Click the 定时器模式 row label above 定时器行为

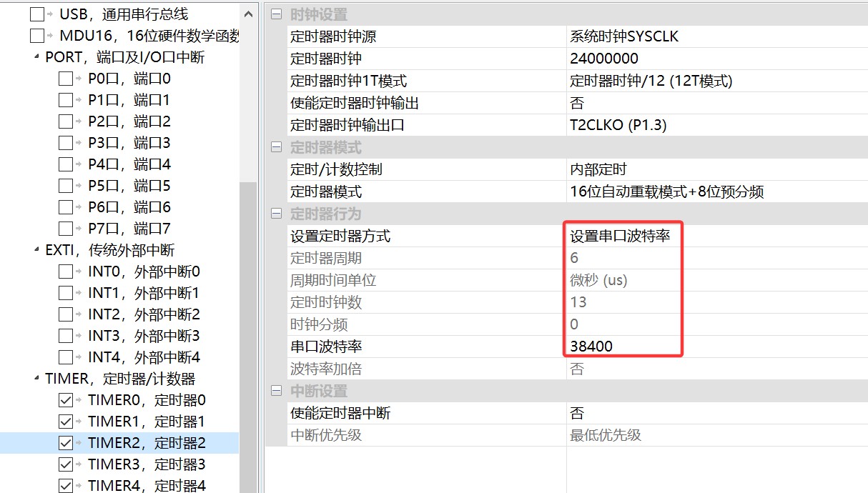326,191
